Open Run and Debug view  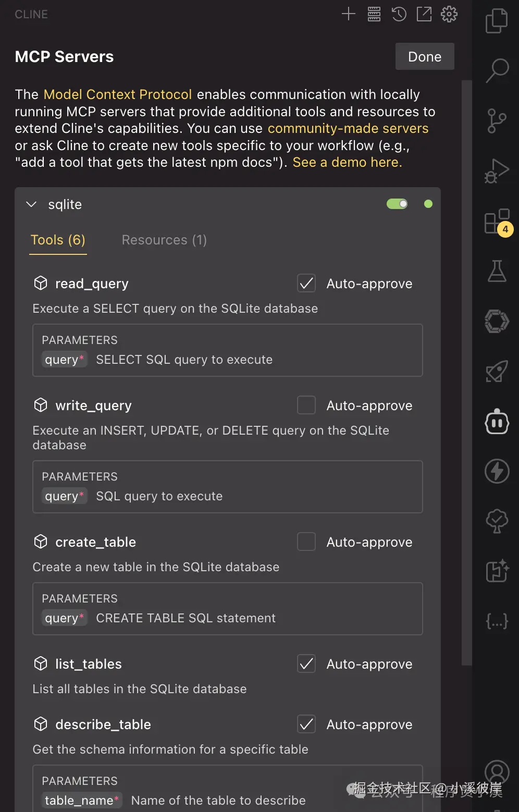tap(497, 171)
